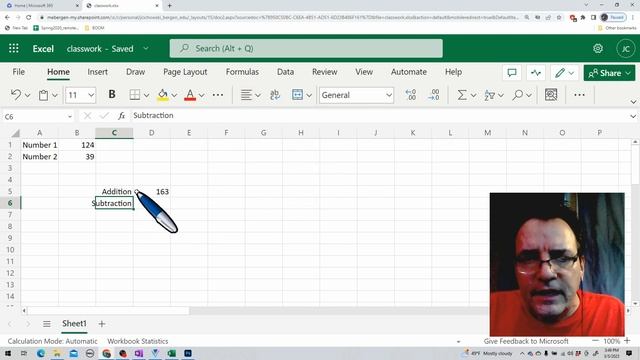Open more font options ellipsis
The height and width of the screenshot is (360, 640).
point(218,95)
